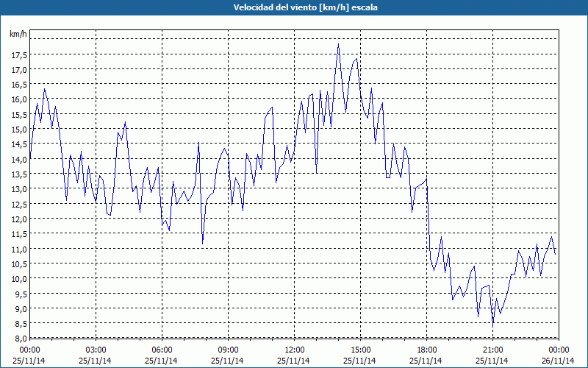Click the 00:00 25/11/14 time label

click(x=29, y=355)
